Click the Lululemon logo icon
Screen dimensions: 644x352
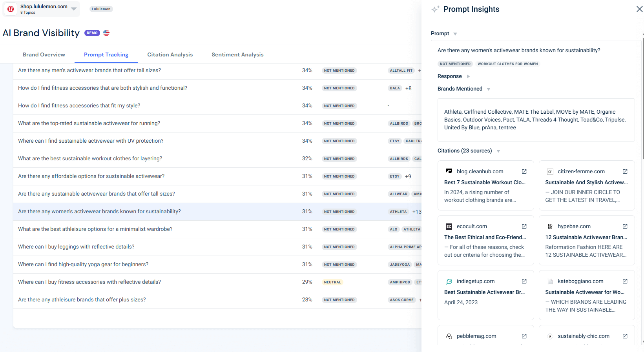[11, 9]
